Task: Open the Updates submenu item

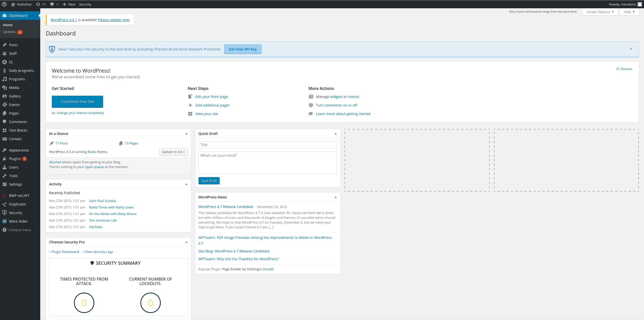Action: [x=13, y=32]
